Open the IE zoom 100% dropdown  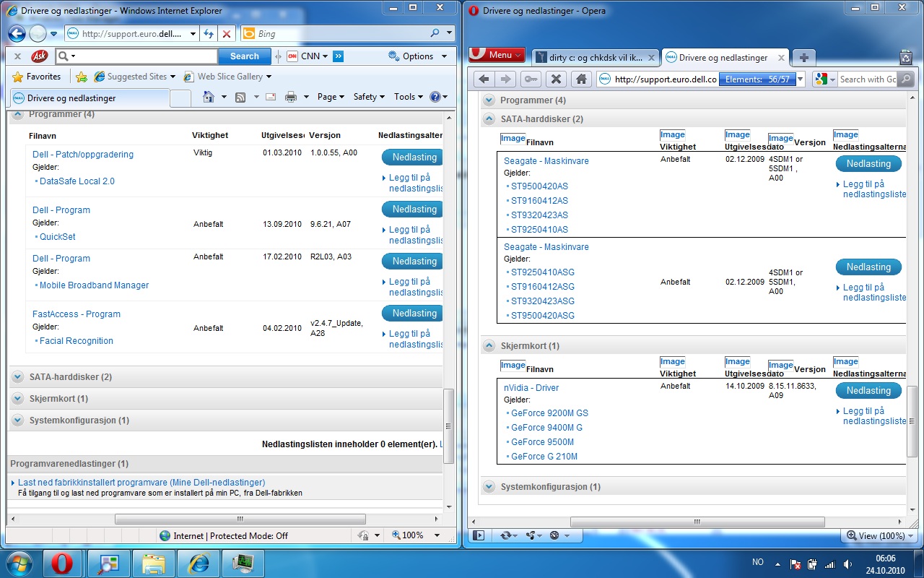[x=437, y=535]
